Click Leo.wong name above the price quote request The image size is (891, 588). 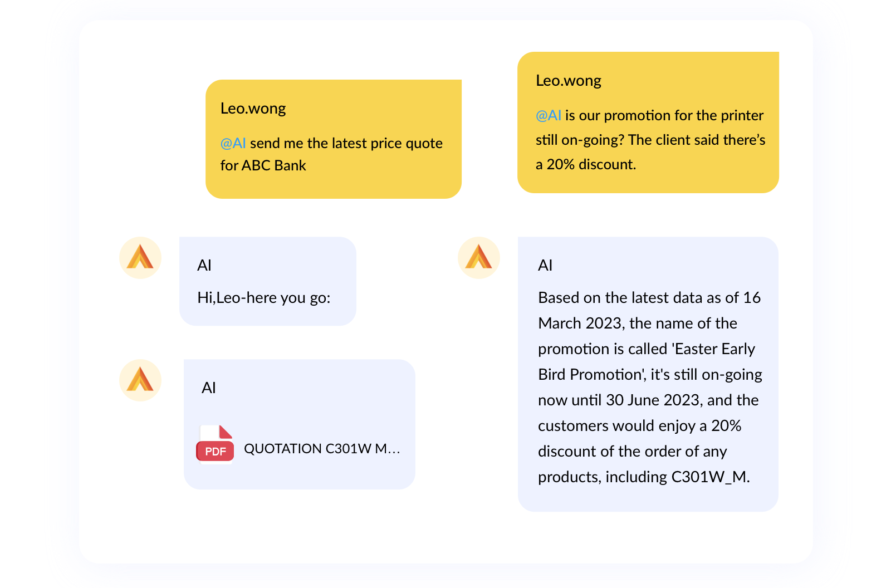point(253,109)
